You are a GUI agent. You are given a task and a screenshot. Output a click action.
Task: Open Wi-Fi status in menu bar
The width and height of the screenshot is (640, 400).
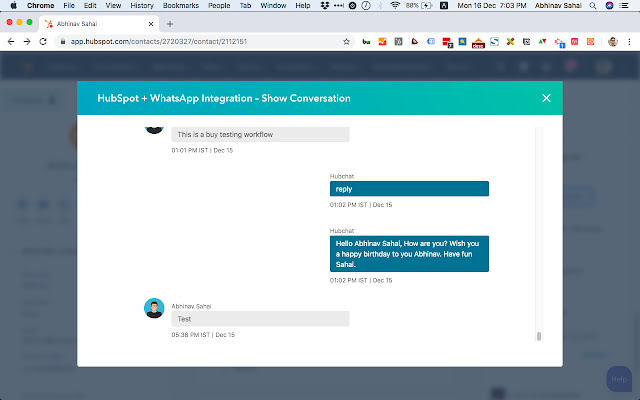[x=395, y=5]
